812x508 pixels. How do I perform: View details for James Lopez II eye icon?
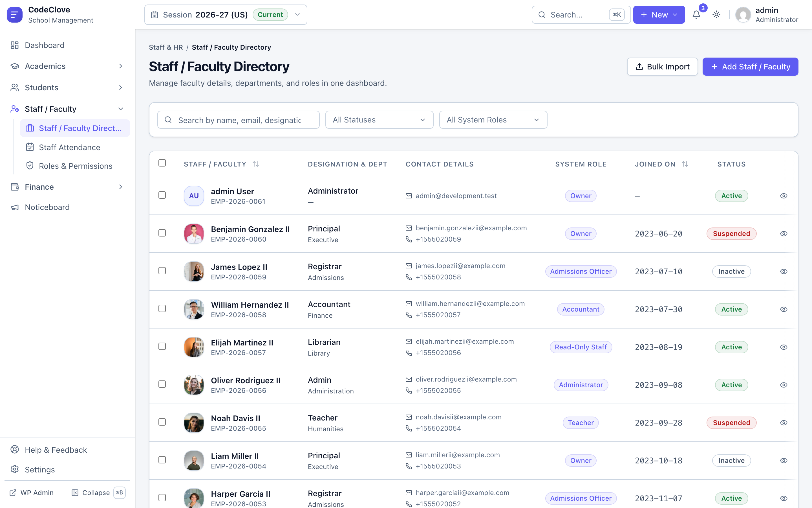coord(784,271)
